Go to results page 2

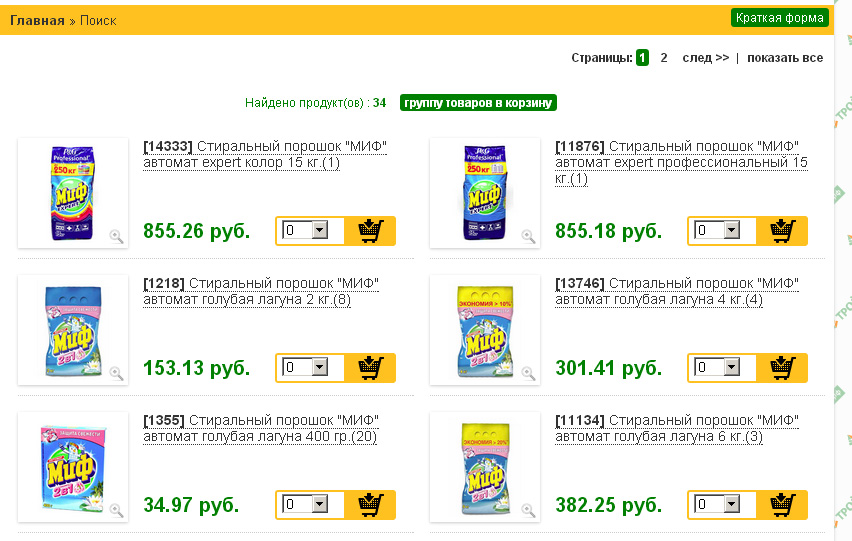coord(664,58)
